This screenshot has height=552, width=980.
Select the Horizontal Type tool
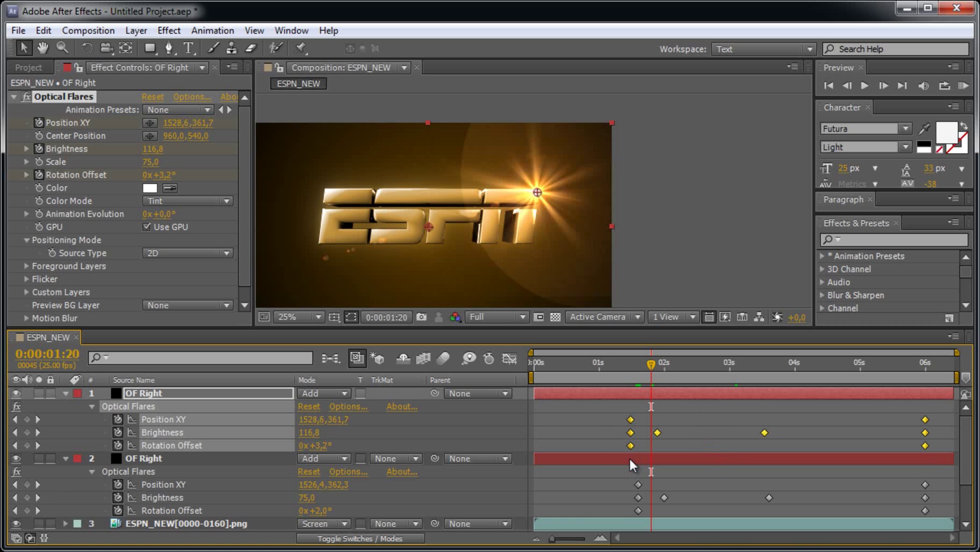click(x=189, y=48)
